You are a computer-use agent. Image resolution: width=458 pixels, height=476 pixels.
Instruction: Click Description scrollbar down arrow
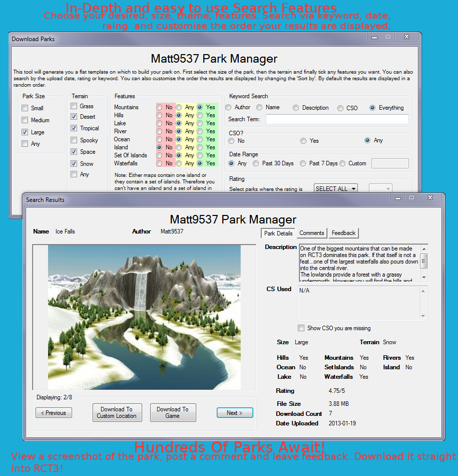424,278
